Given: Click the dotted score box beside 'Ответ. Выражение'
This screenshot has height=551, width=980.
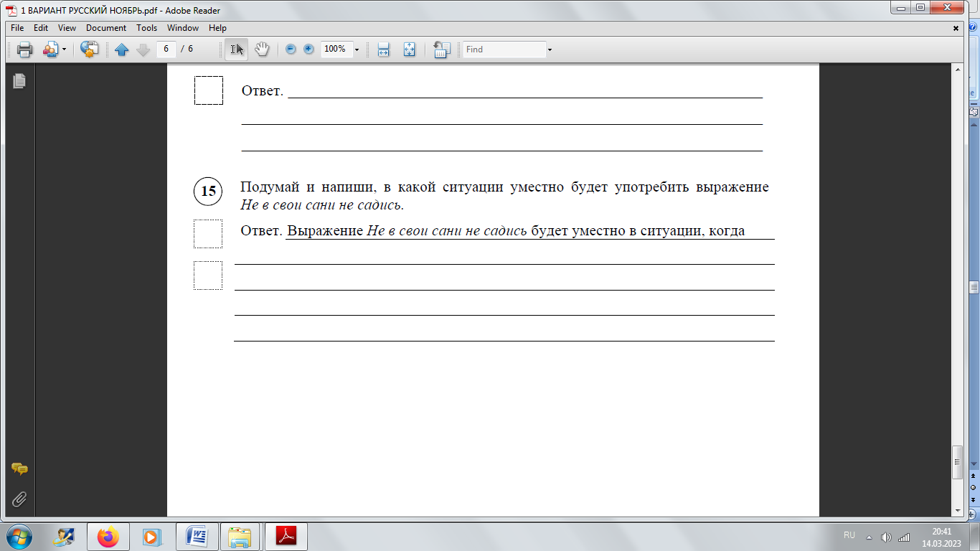Looking at the screenshot, I should click(x=208, y=234).
